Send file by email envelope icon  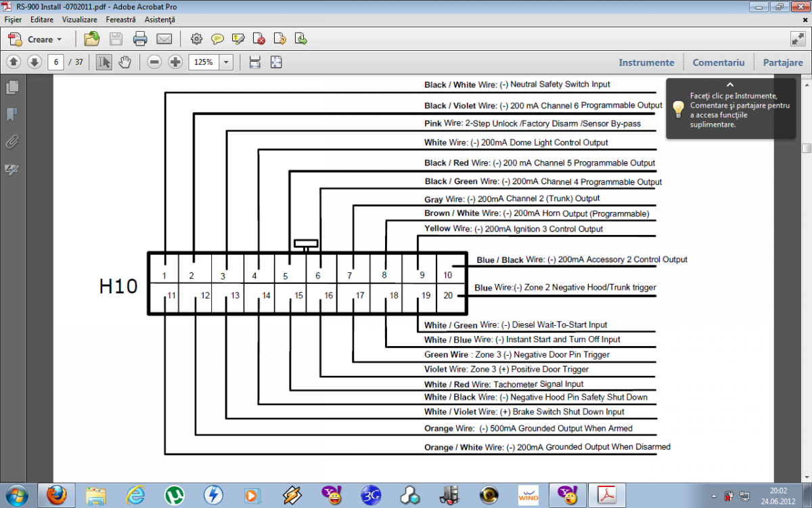[164, 39]
